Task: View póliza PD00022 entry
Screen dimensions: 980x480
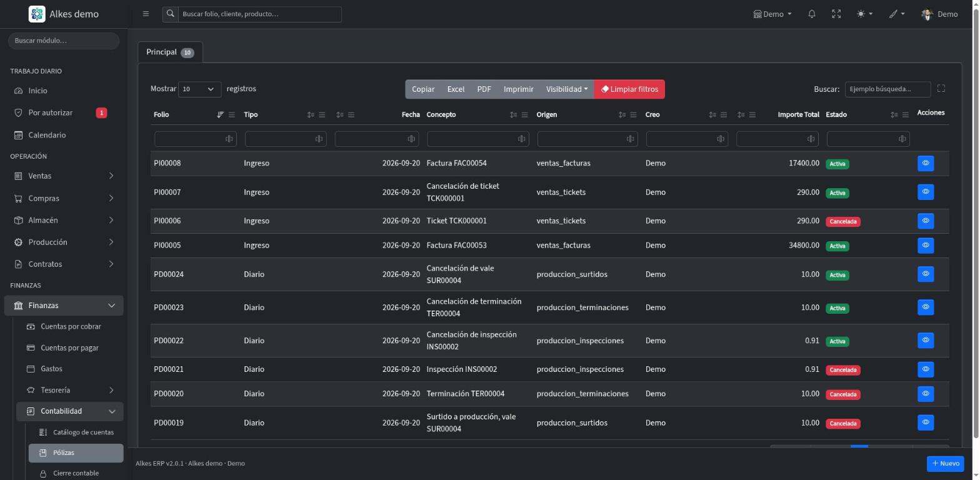Action: pyautogui.click(x=926, y=340)
